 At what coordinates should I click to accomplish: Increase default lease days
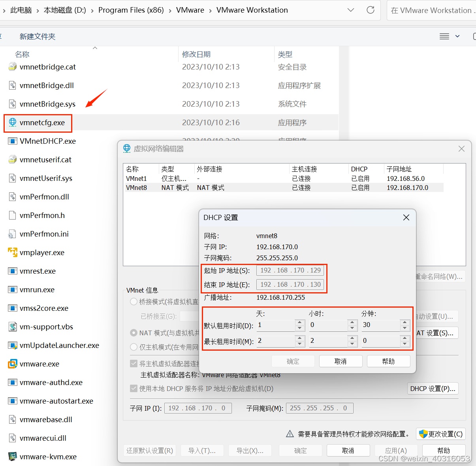coord(300,322)
